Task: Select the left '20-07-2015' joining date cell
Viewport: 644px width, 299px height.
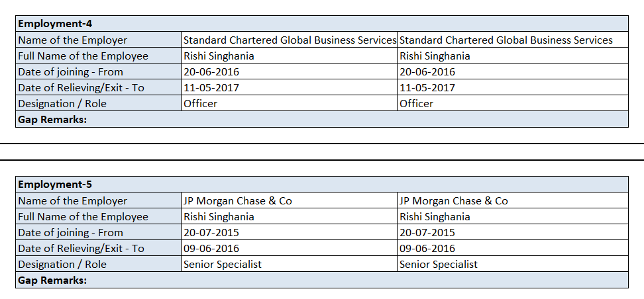Action: tap(211, 232)
